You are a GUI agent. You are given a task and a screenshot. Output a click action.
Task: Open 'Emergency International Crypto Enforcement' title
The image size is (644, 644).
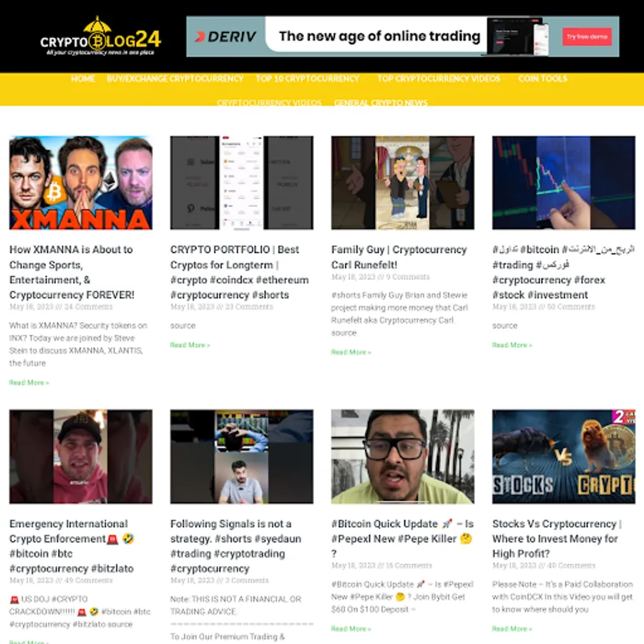tap(72, 546)
